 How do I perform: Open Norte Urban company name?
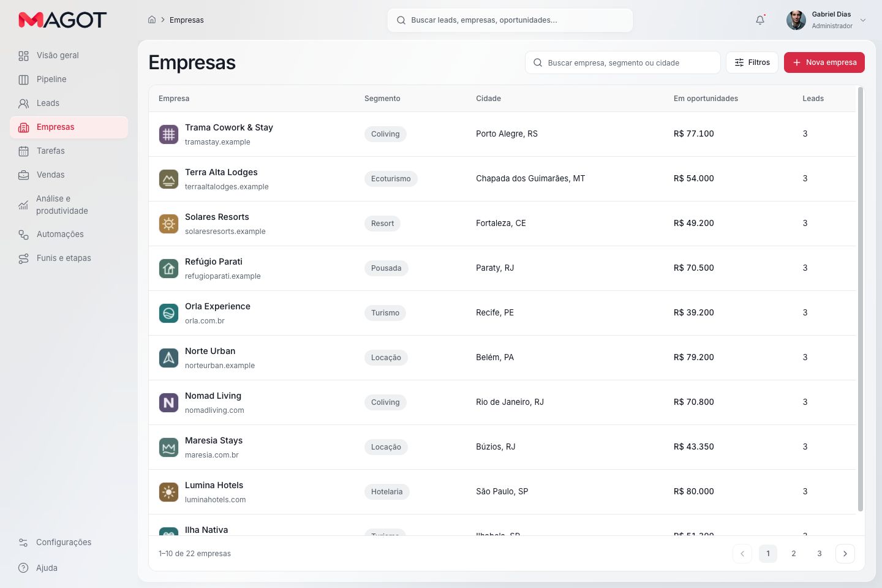click(x=210, y=351)
